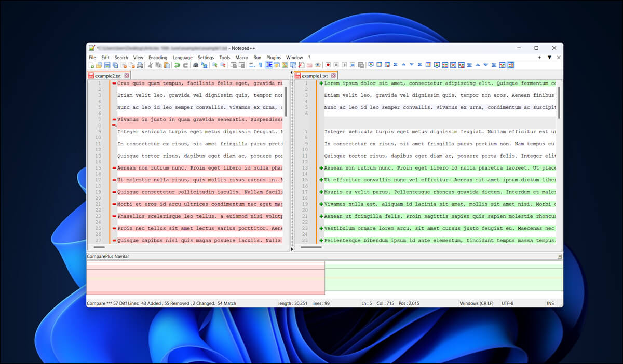Start macro recording with red record icon
Viewport: 623px width, 364px height.
pyautogui.click(x=328, y=65)
